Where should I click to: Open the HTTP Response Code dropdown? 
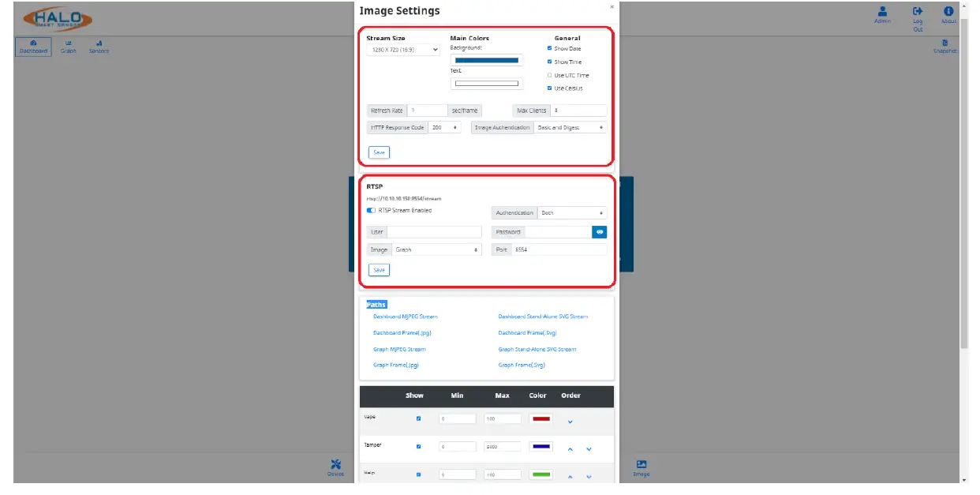pos(444,126)
